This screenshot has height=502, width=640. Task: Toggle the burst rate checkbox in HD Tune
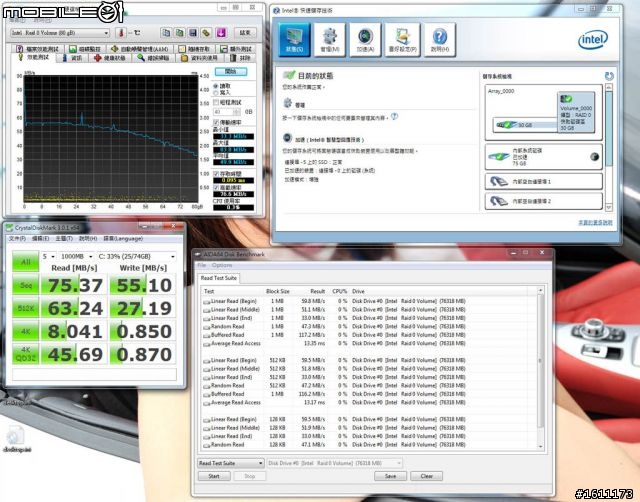pyautogui.click(x=216, y=187)
